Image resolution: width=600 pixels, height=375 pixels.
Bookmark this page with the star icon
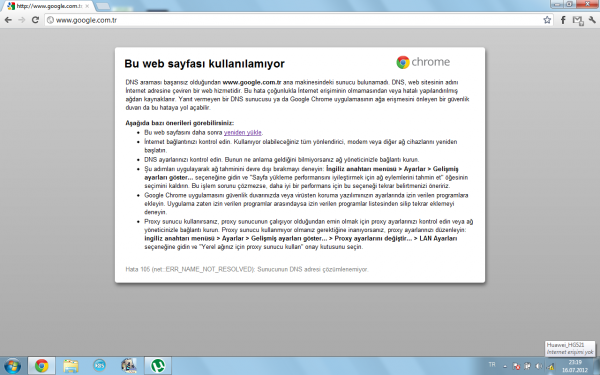click(547, 20)
